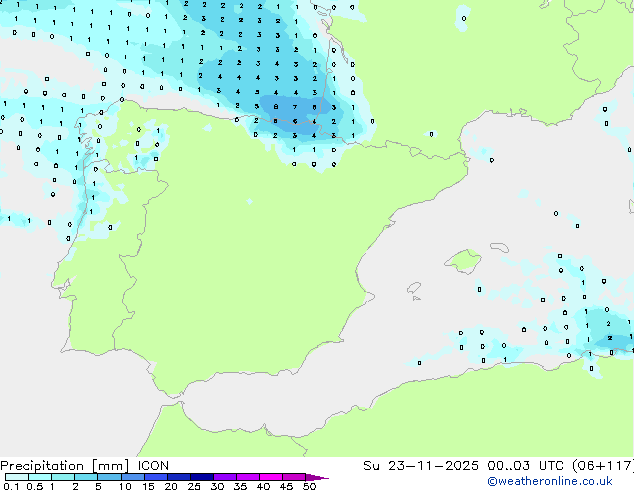Click the date "Su 23-11-2025"
The height and width of the screenshot is (490, 634).
[x=421, y=466]
